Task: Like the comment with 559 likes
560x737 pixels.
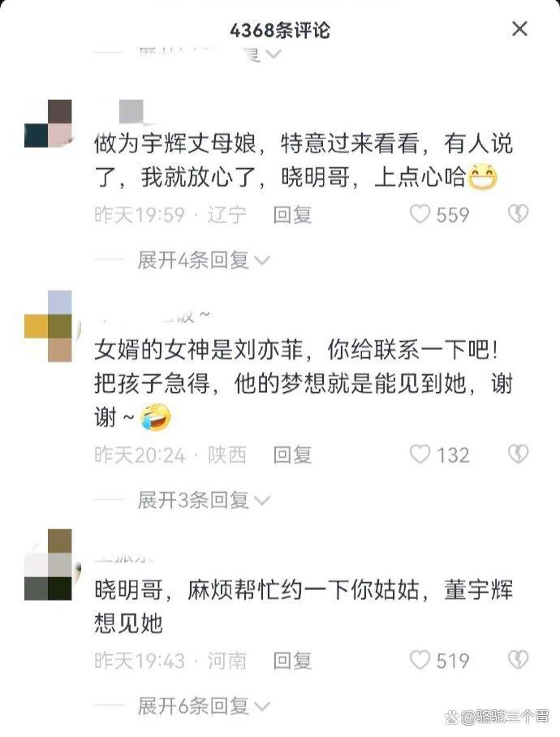Action: tap(420, 214)
